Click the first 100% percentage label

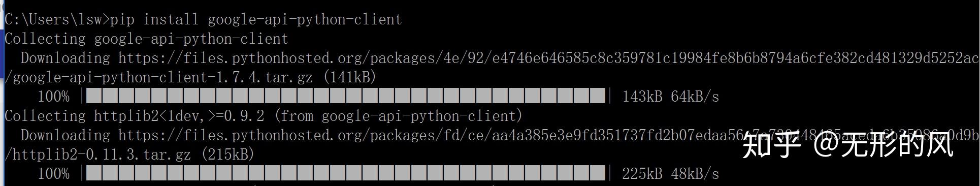click(53, 96)
